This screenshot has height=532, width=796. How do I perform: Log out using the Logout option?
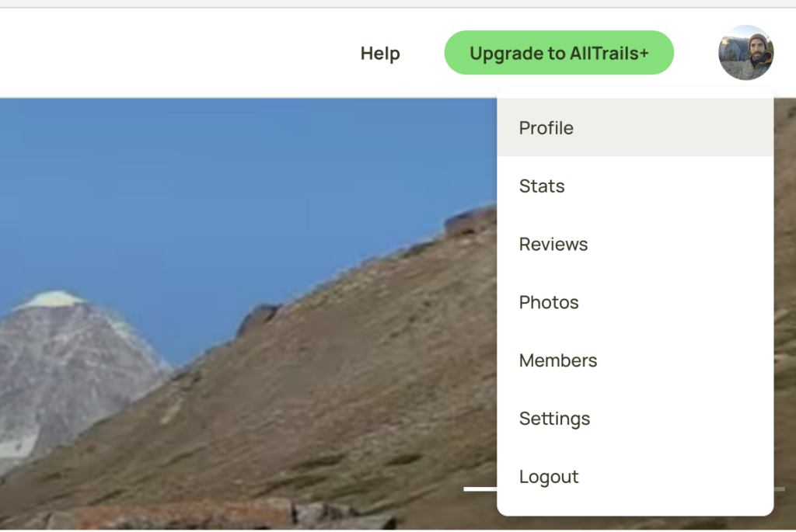tap(549, 478)
